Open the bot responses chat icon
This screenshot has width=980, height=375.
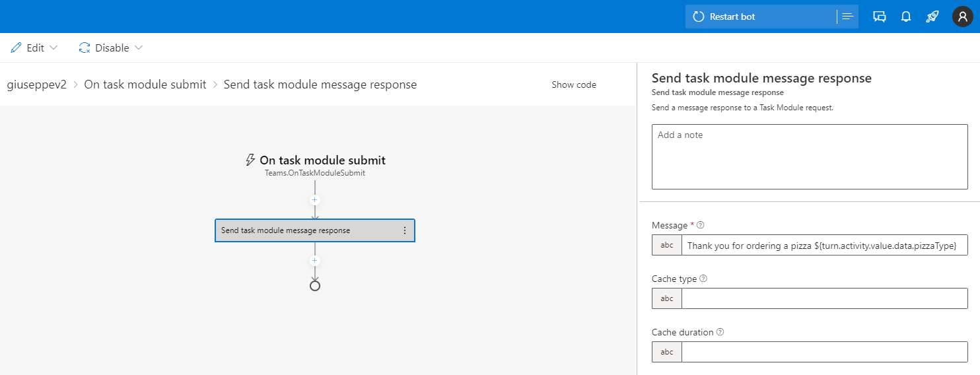tap(880, 17)
